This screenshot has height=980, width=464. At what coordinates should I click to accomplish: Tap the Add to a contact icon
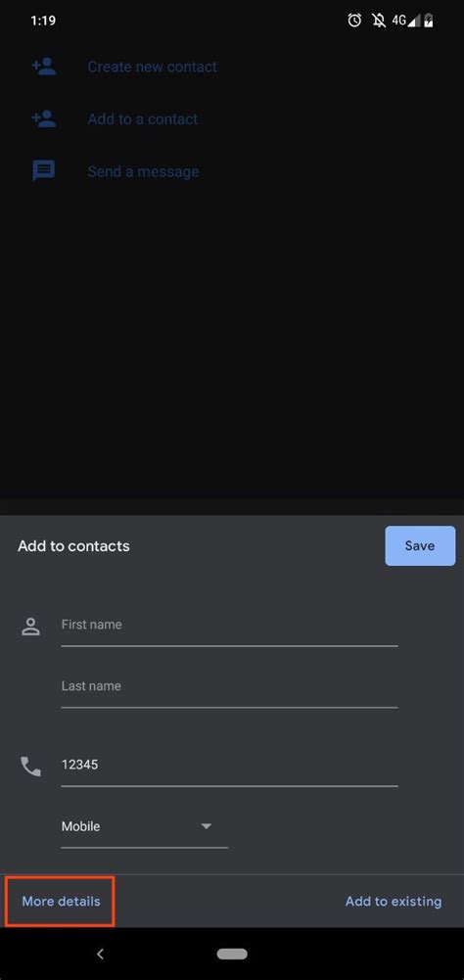pyautogui.click(x=44, y=118)
